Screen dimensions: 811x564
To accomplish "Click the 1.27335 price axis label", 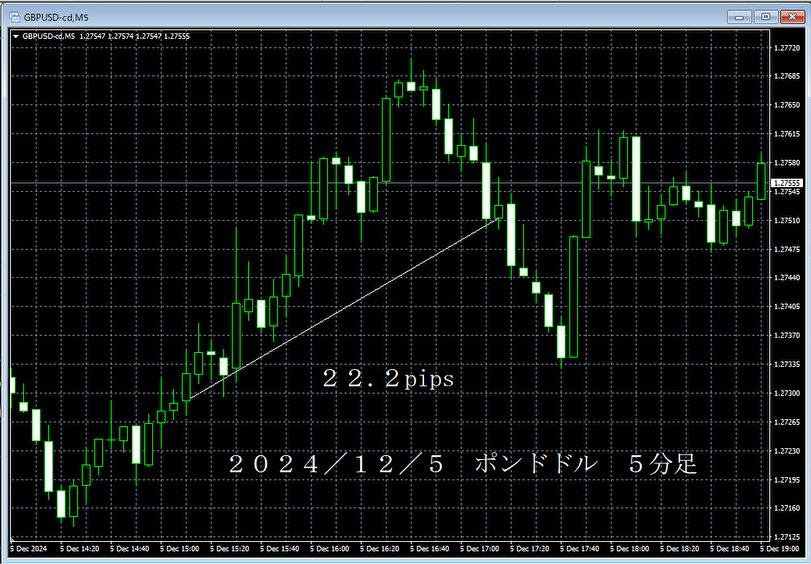I will click(786, 365).
